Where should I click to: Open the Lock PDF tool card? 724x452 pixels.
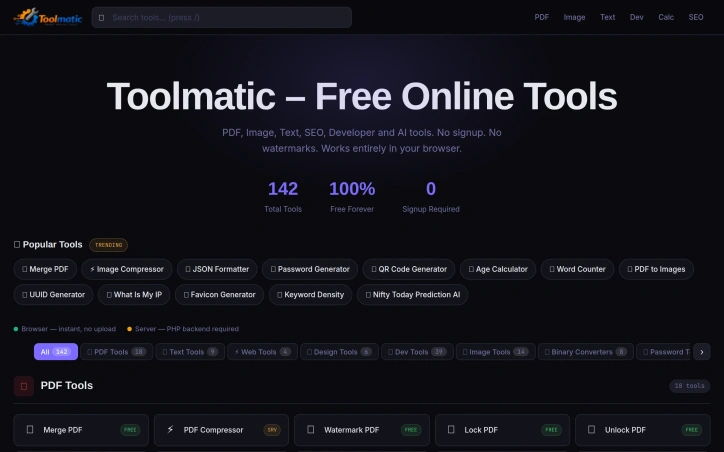point(502,430)
